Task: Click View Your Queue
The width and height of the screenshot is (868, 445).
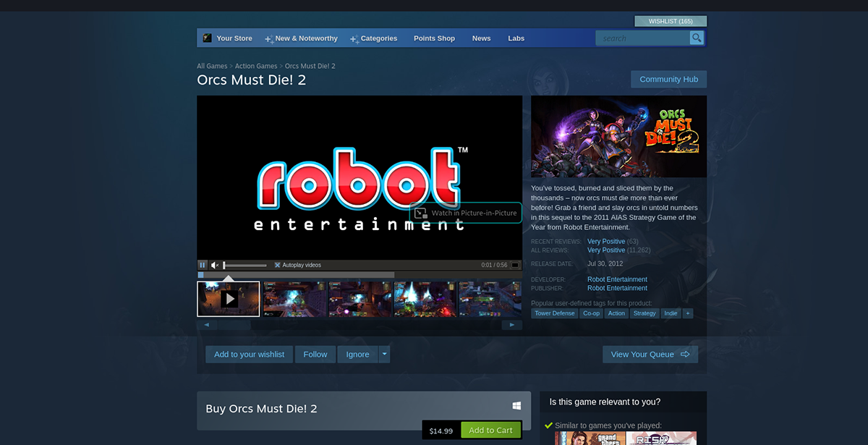Action: point(650,355)
